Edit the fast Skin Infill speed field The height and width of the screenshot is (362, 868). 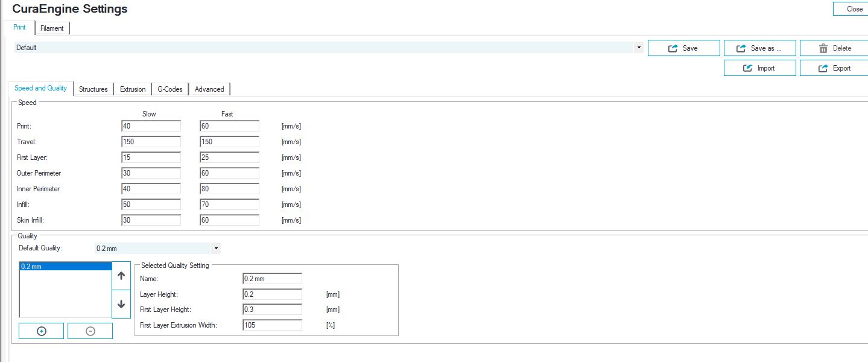[x=229, y=220]
